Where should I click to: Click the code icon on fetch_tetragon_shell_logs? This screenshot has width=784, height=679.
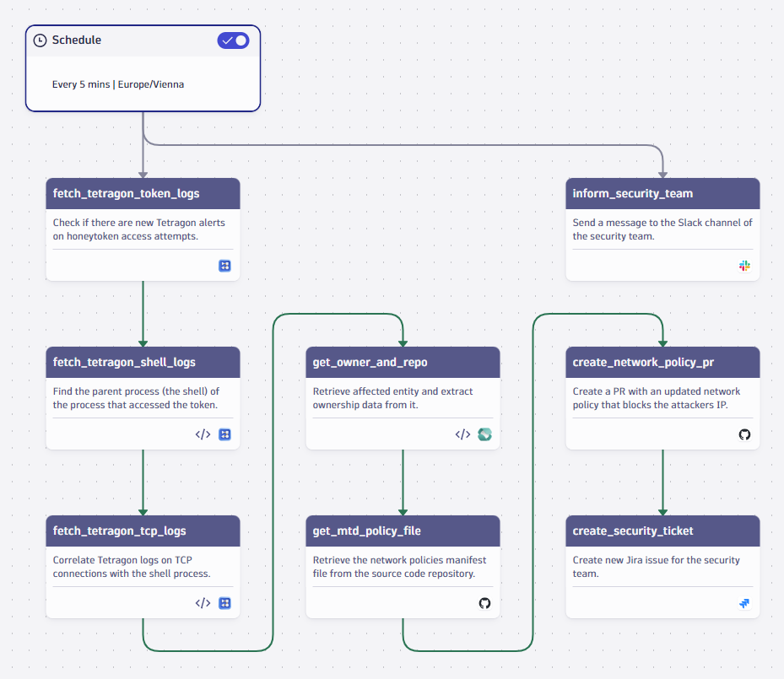(202, 434)
